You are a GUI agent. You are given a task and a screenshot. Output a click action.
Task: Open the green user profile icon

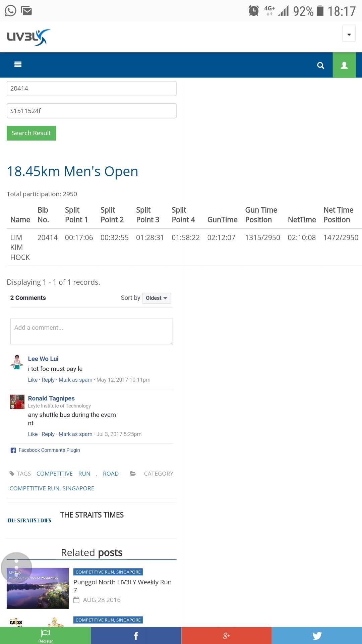(x=344, y=65)
